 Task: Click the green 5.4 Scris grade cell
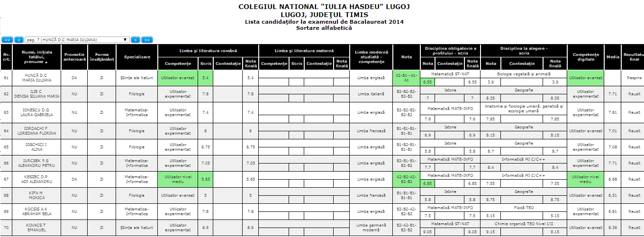click(x=206, y=77)
